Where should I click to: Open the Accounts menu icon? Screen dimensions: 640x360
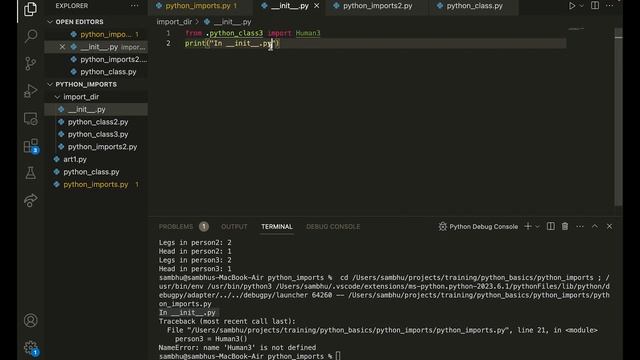[x=31, y=320]
